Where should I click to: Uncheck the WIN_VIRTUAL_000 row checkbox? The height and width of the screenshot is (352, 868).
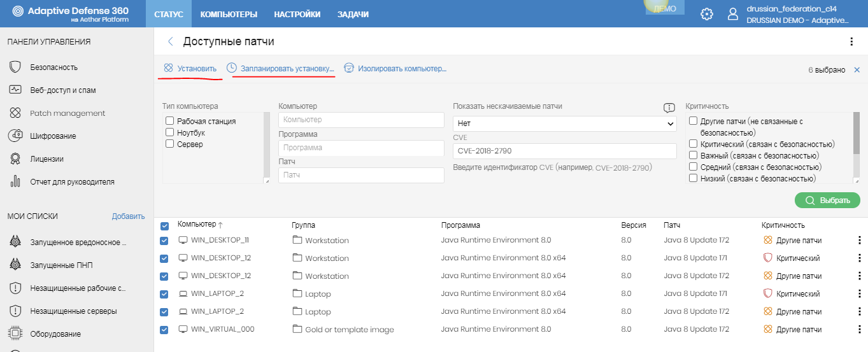[164, 330]
